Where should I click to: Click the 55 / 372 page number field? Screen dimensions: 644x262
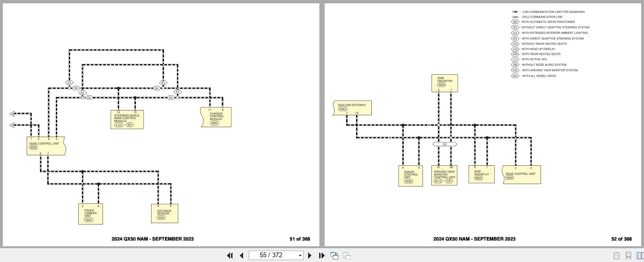[273, 255]
